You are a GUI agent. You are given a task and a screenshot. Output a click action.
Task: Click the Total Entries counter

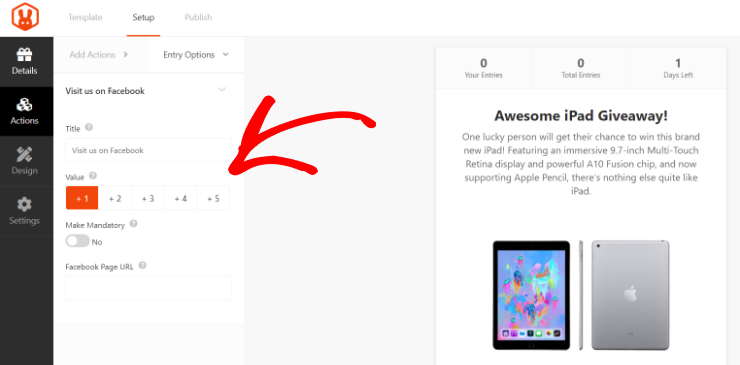581,68
